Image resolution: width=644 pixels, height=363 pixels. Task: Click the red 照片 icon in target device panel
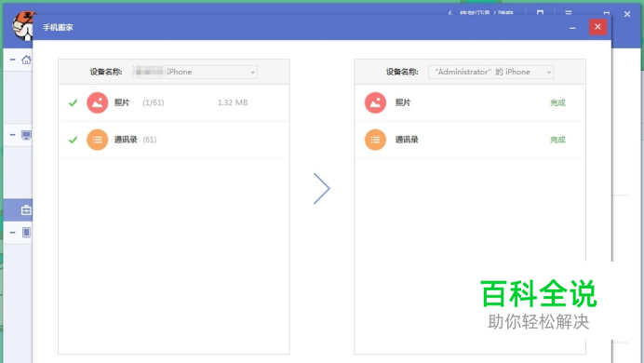(x=375, y=102)
